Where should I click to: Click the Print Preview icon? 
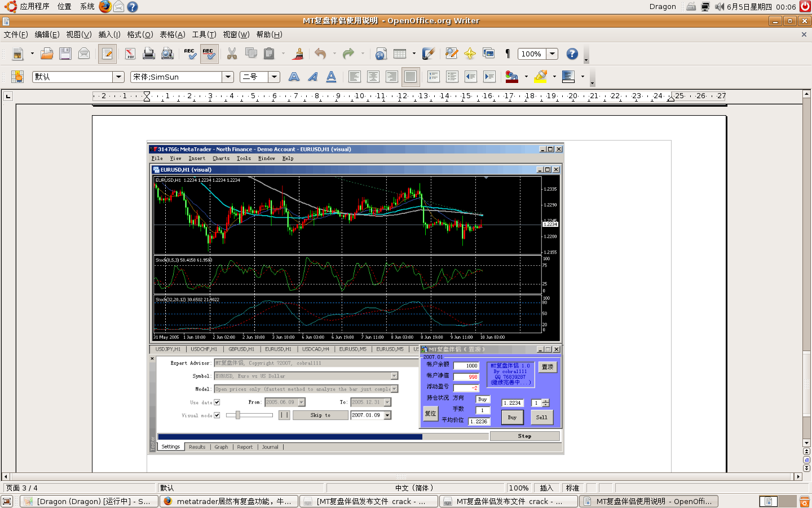tap(167, 54)
